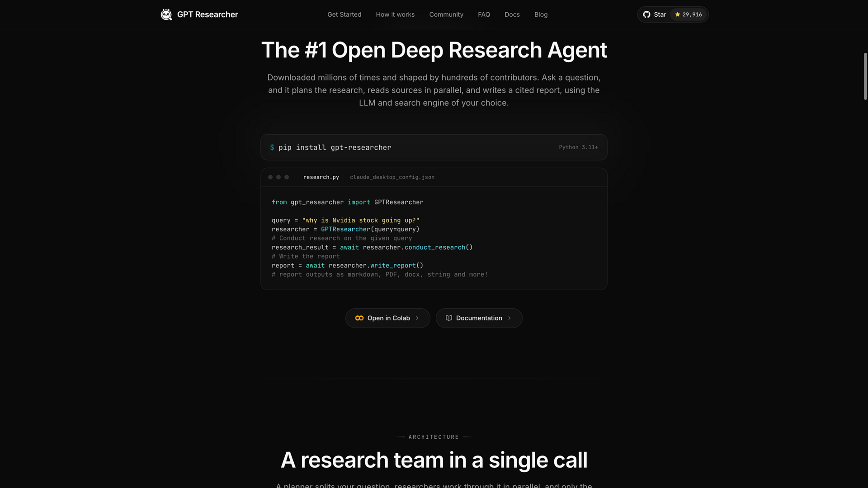Viewport: 868px width, 488px height.
Task: Click the heading A research team in a single call
Action: pos(434,460)
